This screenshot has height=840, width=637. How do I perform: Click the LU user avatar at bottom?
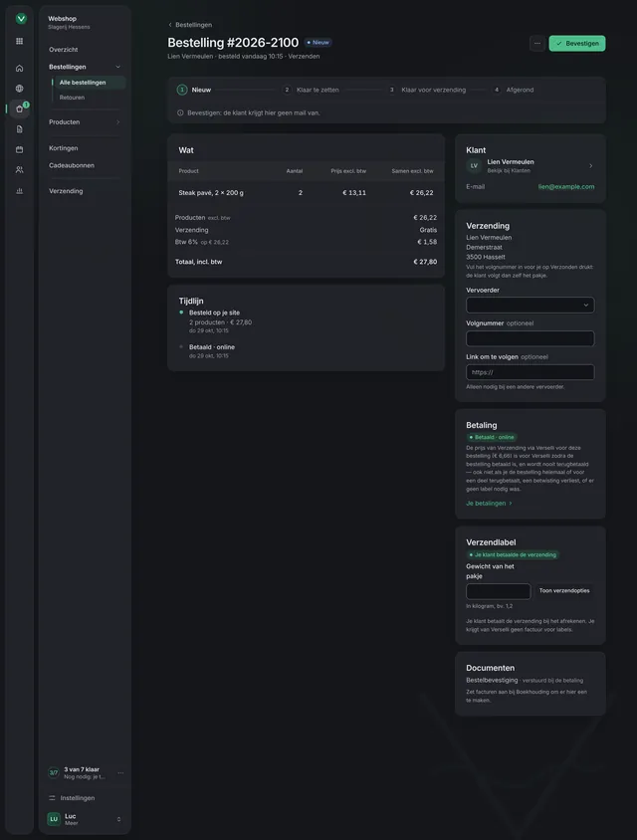click(x=54, y=819)
